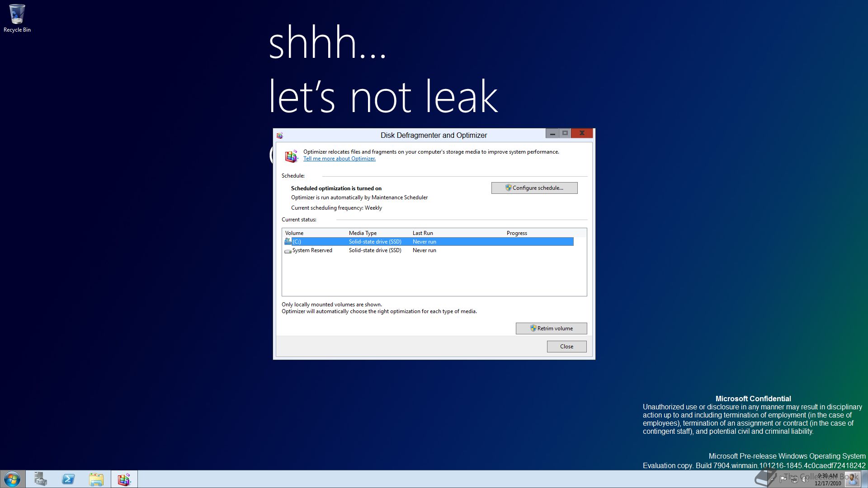
Task: Click 'Never run' in the System Reserved row
Action: coord(425,250)
